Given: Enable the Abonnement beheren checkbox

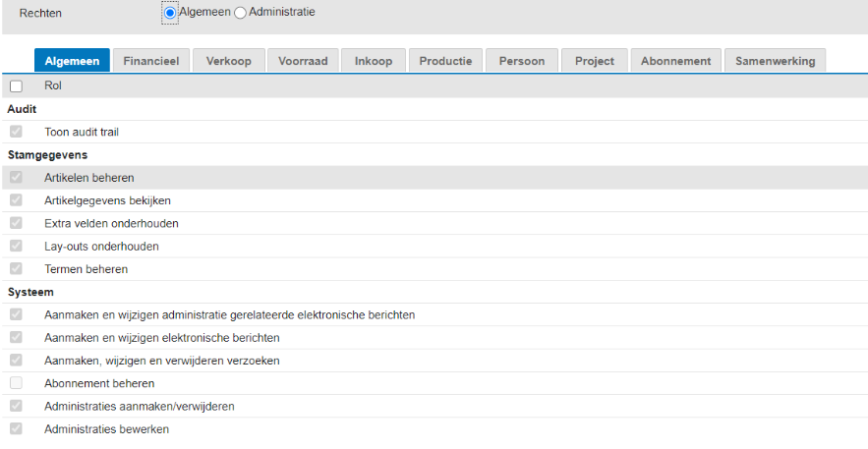Looking at the screenshot, I should pos(16,383).
